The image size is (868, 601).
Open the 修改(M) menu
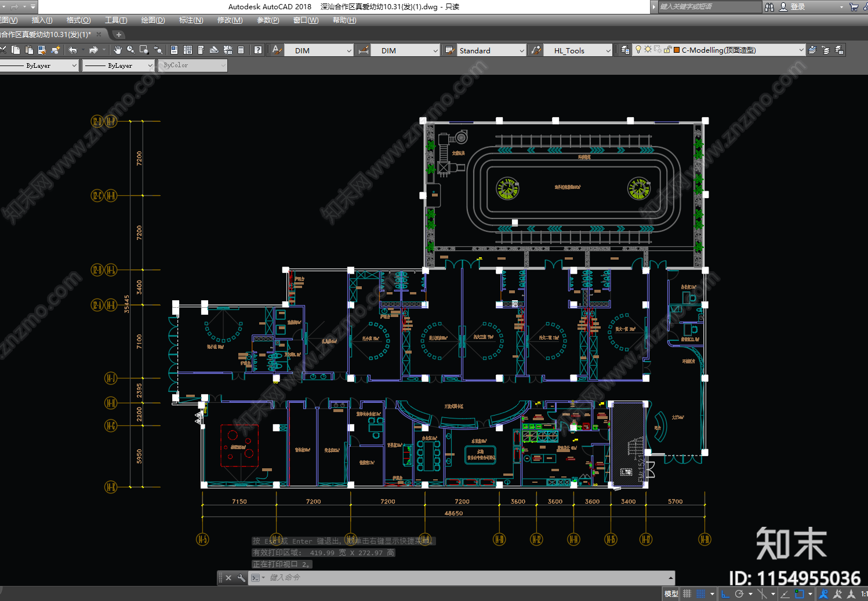point(230,20)
